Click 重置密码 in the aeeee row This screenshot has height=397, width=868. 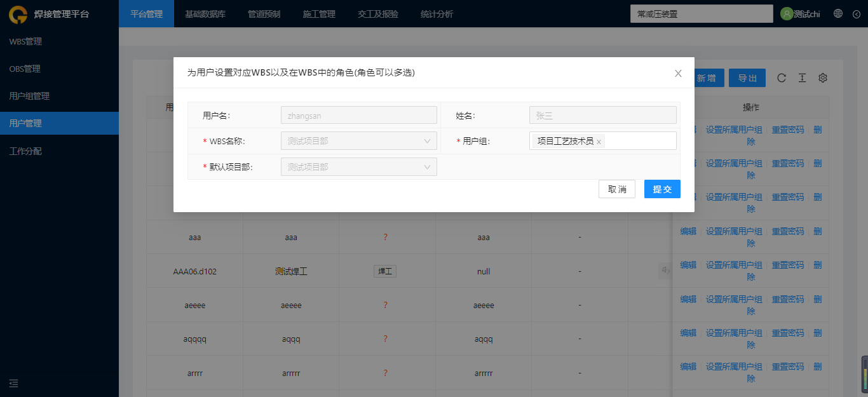(x=788, y=299)
